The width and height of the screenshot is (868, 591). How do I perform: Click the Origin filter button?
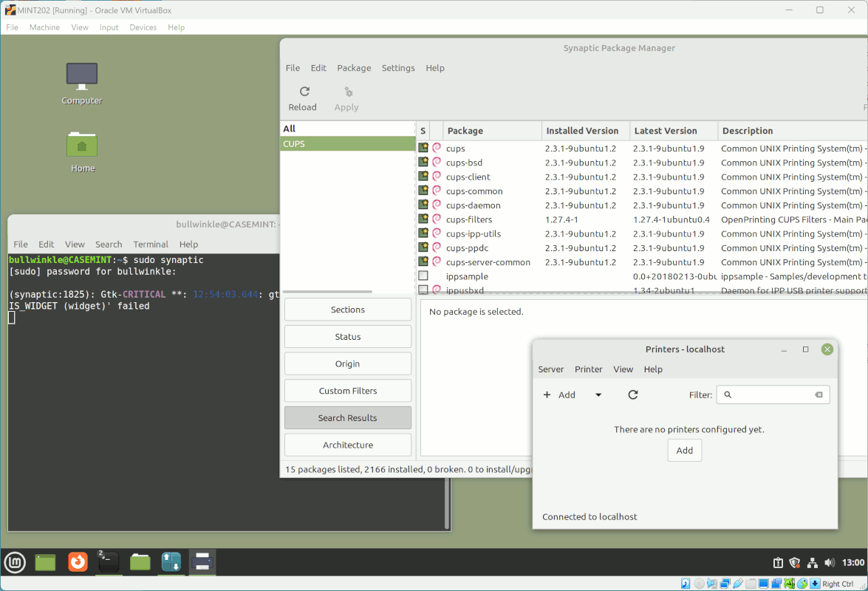[x=348, y=363]
